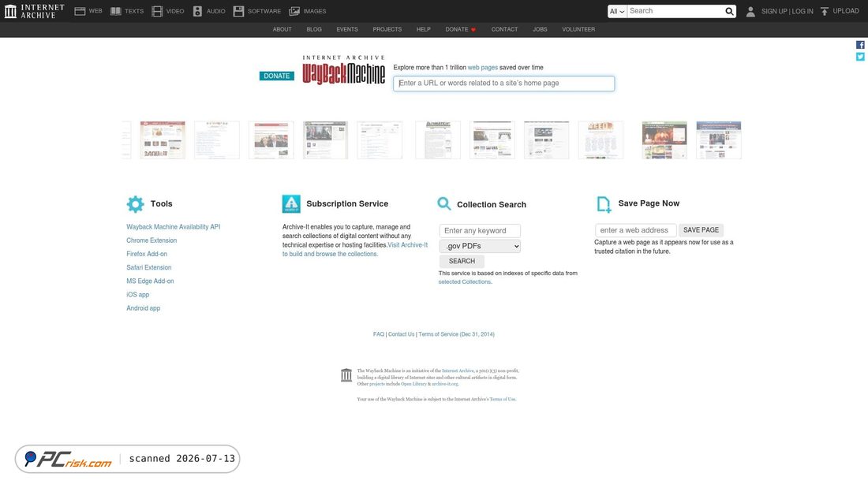Open Wayback Machine Availability API link
The height and width of the screenshot is (488, 868).
(x=174, y=227)
